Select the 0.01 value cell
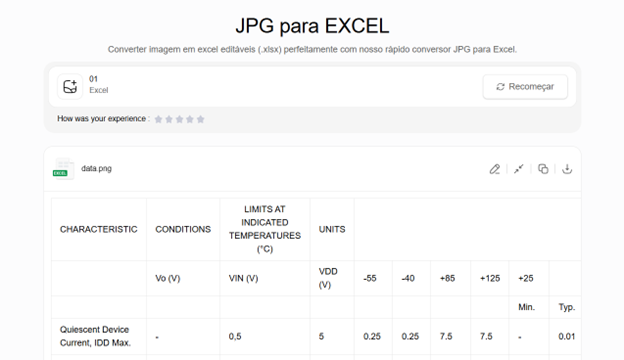This screenshot has width=624, height=360. click(566, 337)
